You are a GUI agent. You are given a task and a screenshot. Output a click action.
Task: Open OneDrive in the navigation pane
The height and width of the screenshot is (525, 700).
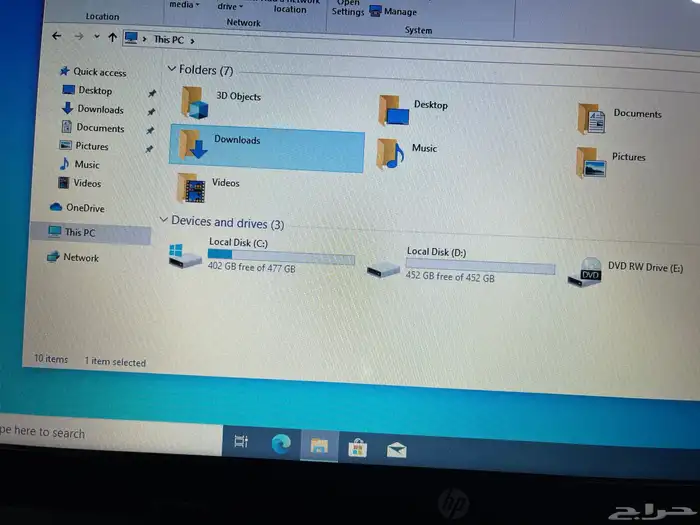(x=85, y=208)
